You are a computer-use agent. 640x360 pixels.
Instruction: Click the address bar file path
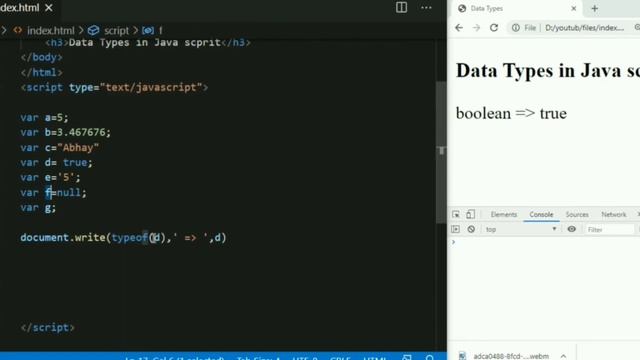click(x=584, y=28)
